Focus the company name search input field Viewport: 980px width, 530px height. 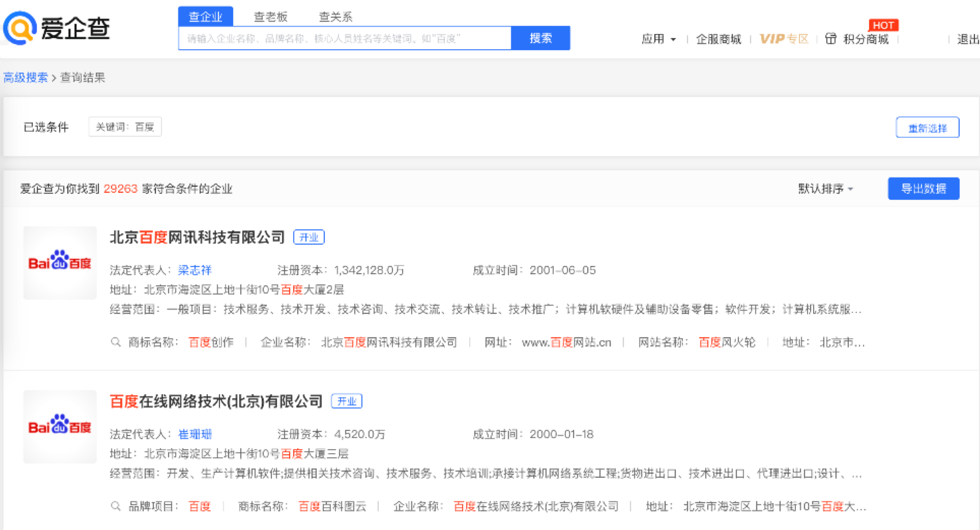345,38
